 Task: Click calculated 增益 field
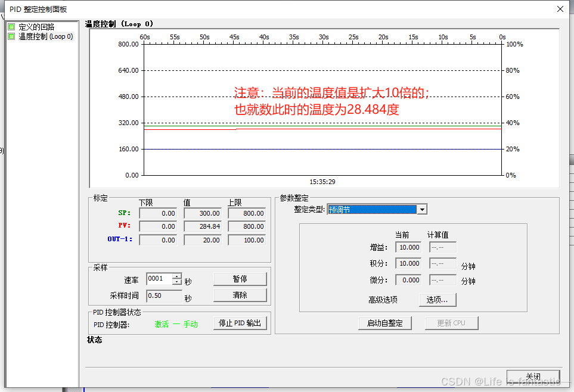(443, 247)
